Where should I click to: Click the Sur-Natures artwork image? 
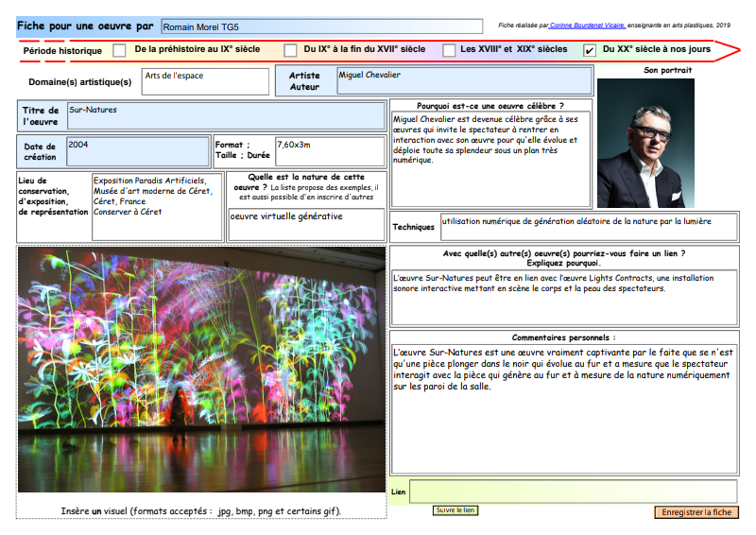pyautogui.click(x=201, y=370)
